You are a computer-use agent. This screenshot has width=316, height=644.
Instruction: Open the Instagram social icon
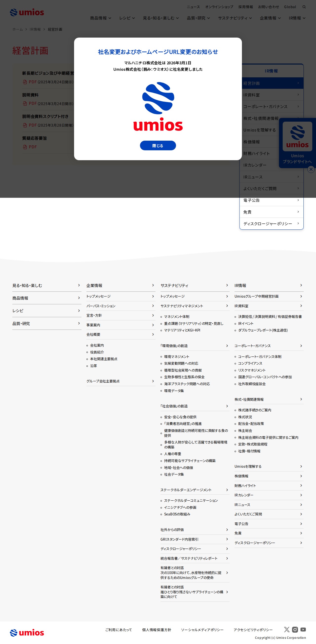point(295,629)
